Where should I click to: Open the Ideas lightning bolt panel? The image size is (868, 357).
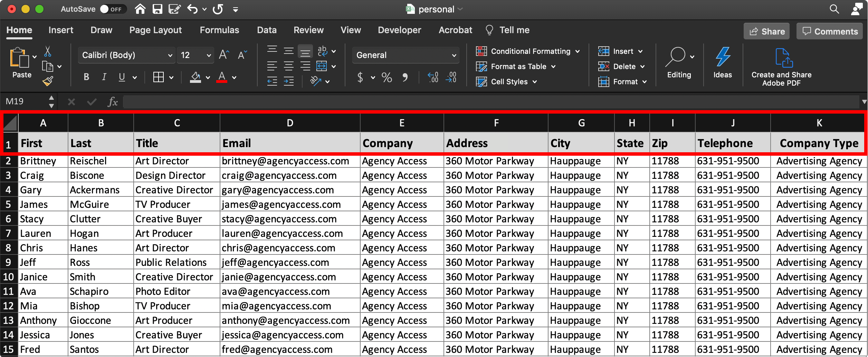[x=723, y=62]
